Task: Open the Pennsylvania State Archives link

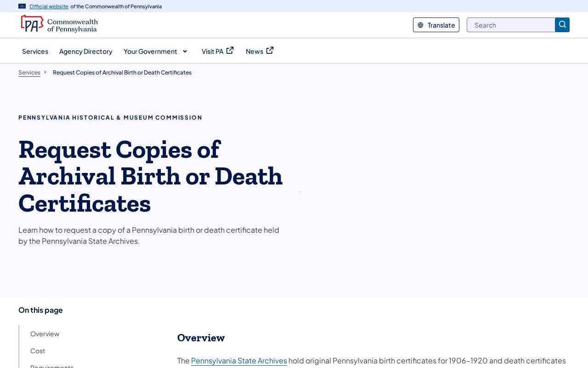Action: point(239,361)
